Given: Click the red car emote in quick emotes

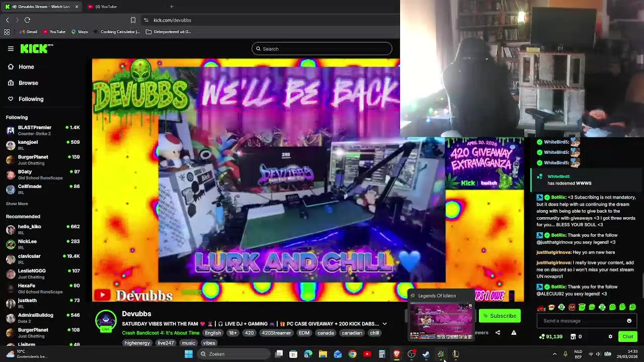Looking at the screenshot, I should point(541,307).
